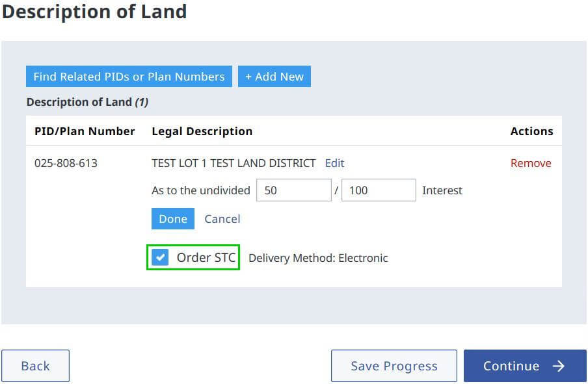The image size is (588, 384).
Task: Click the Actions column header
Action: (x=532, y=131)
